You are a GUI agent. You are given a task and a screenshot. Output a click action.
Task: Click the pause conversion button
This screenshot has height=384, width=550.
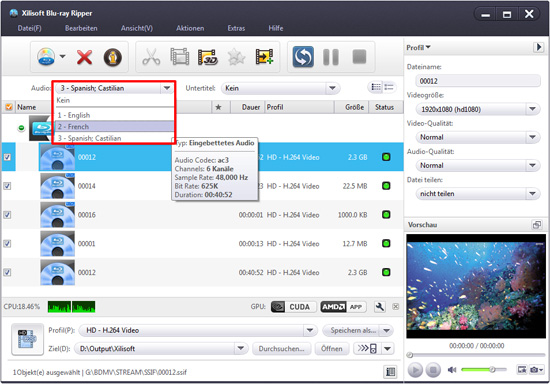[x=331, y=57]
